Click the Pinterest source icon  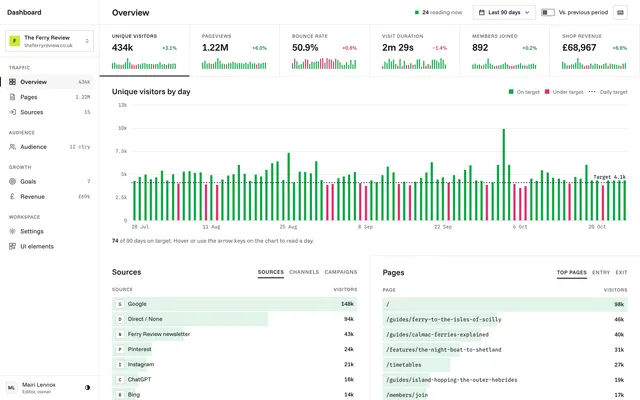coord(120,349)
